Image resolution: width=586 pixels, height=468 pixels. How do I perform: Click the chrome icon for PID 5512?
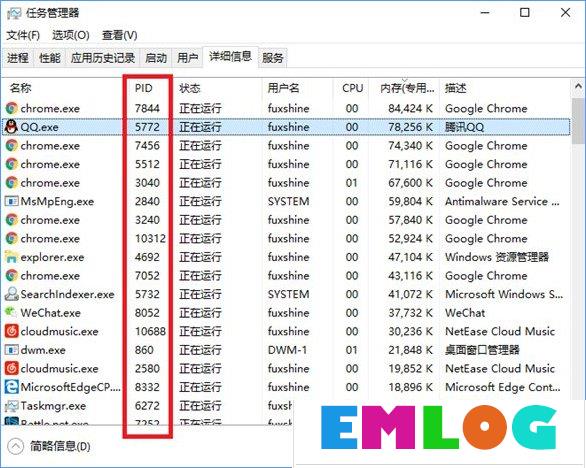(x=12, y=164)
